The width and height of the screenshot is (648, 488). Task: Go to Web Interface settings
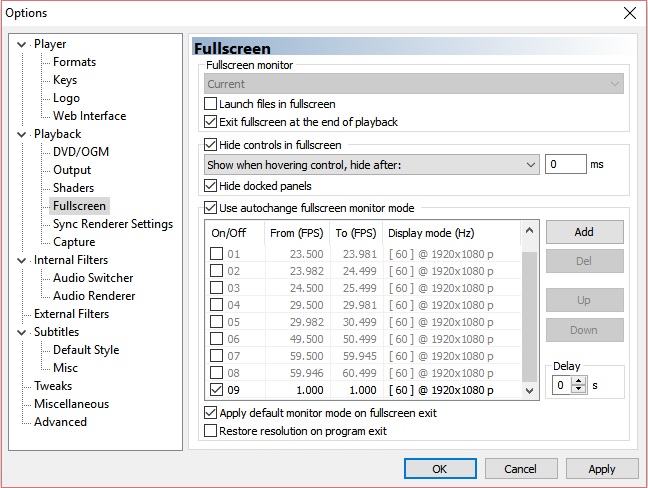tap(89, 116)
